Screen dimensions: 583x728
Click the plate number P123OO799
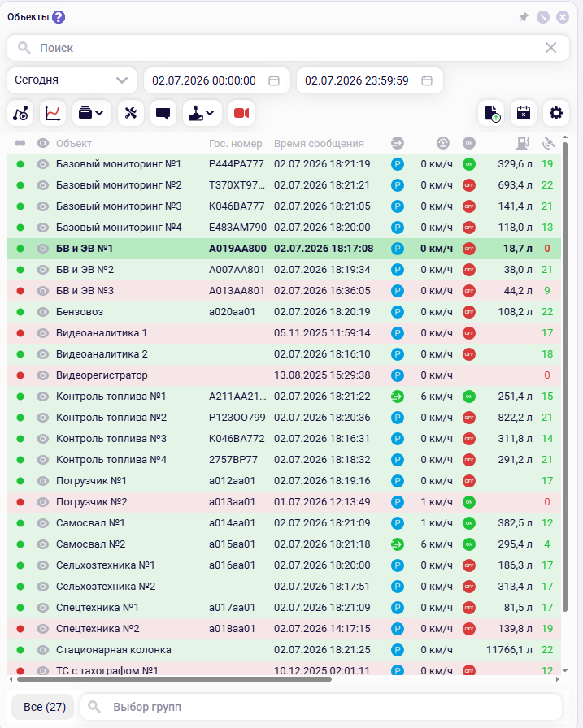click(x=237, y=418)
